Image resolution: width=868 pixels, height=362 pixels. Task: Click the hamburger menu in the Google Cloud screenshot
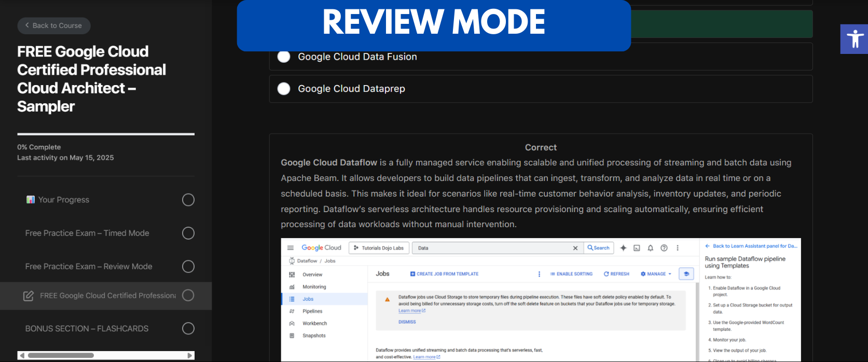coord(291,248)
